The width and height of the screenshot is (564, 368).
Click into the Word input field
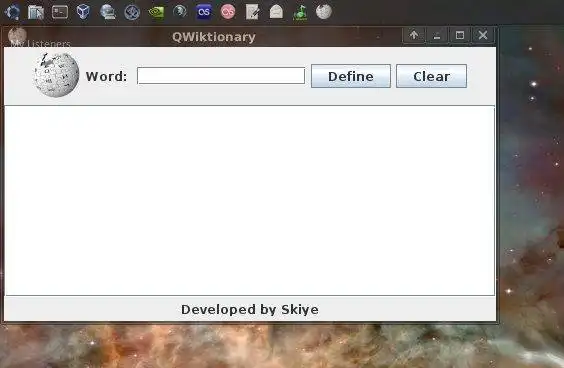tap(221, 76)
